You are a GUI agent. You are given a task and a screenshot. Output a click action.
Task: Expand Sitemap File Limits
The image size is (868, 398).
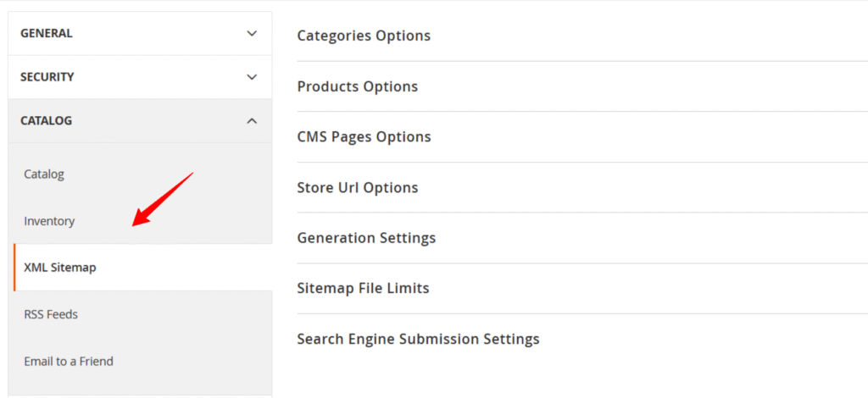(x=363, y=289)
